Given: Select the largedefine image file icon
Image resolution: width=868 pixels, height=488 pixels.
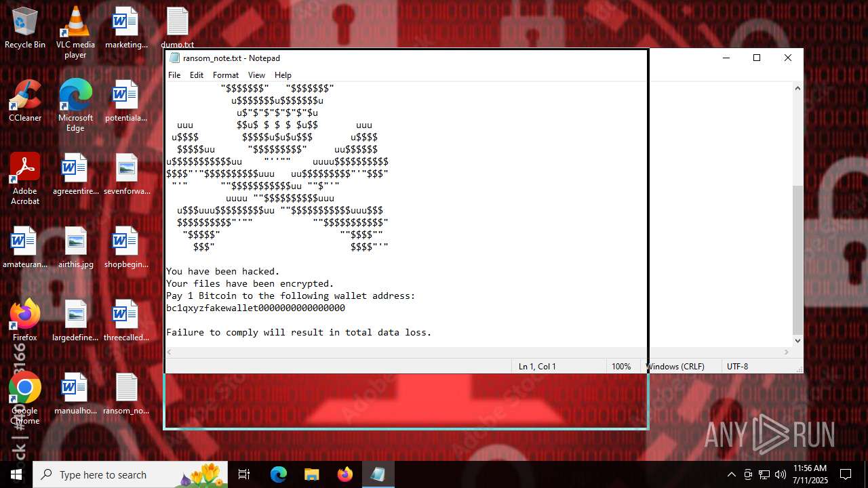Looking at the screenshot, I should point(75,321).
